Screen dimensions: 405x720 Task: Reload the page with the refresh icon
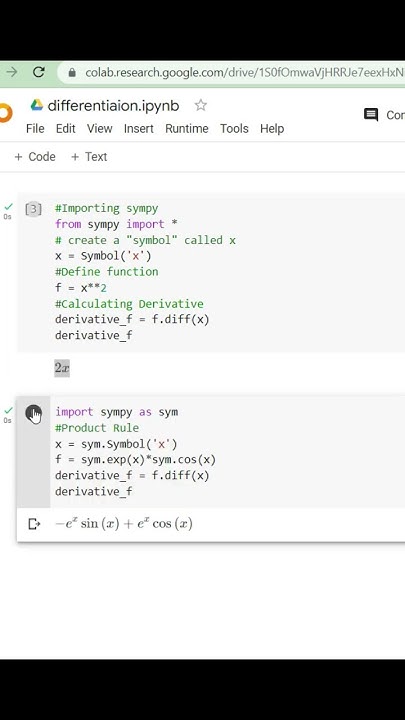39,72
